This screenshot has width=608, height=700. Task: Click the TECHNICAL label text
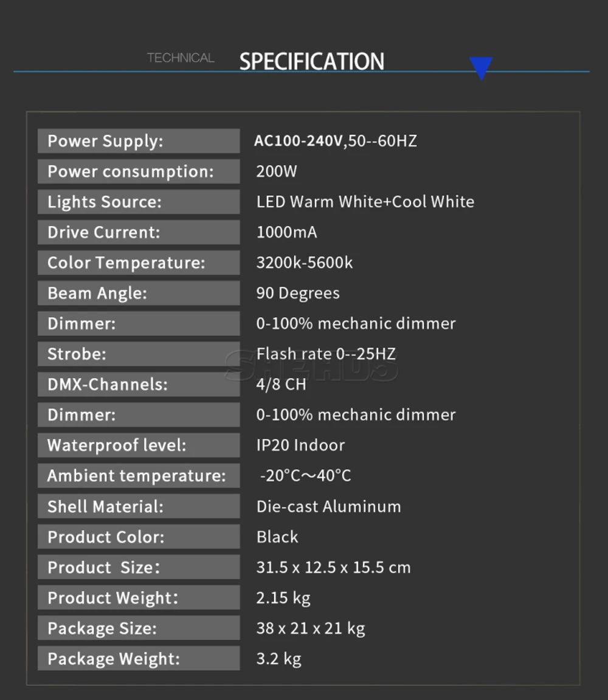tap(181, 58)
